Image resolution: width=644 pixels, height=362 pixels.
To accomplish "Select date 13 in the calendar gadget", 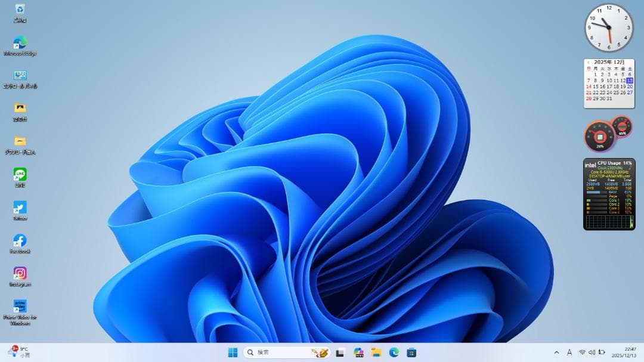I will point(630,81).
